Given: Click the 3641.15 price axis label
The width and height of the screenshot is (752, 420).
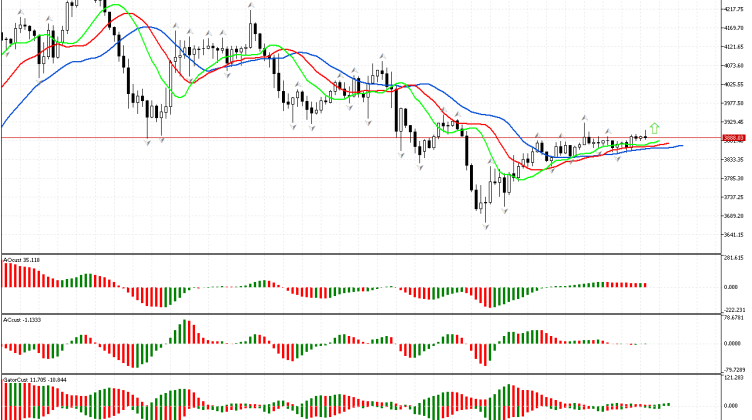Looking at the screenshot, I should [735, 235].
